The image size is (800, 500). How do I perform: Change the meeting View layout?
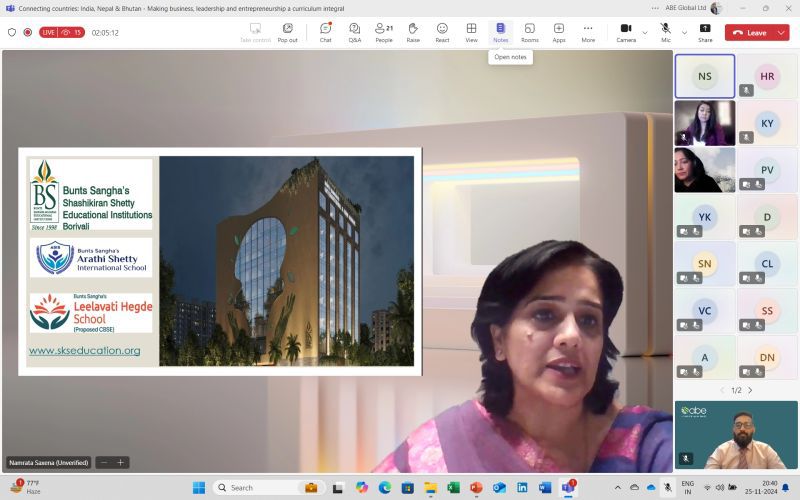point(471,32)
